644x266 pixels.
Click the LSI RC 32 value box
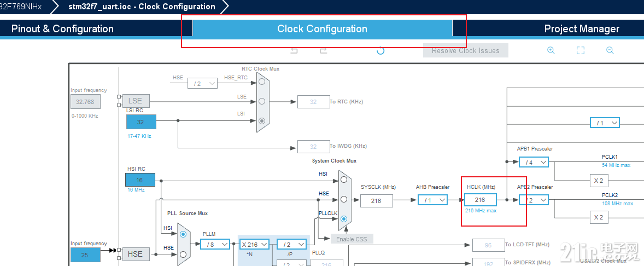pos(141,122)
